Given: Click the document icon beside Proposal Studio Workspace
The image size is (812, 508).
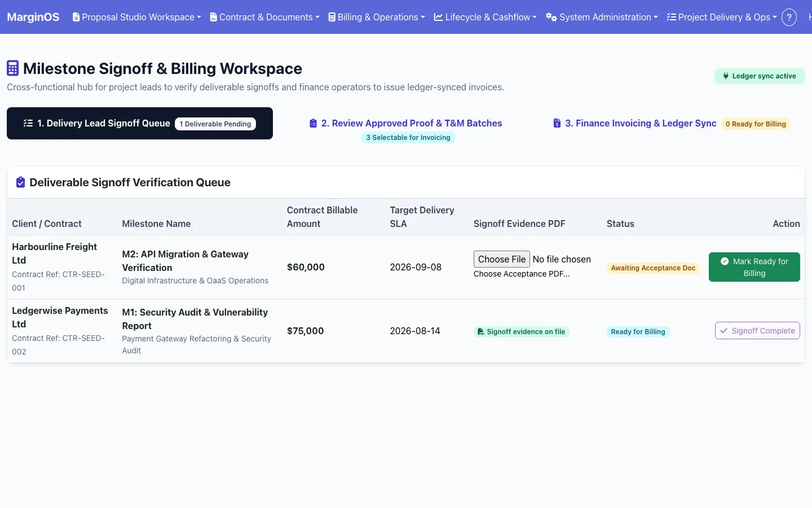Looking at the screenshot, I should (76, 17).
